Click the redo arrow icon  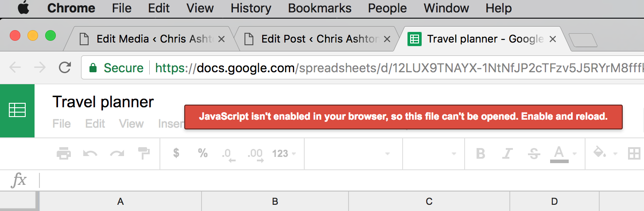(117, 154)
